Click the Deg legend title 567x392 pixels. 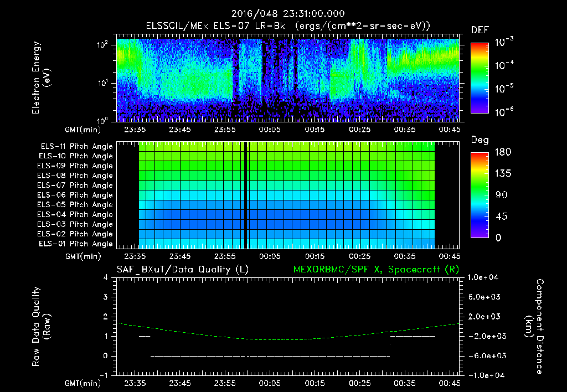pos(480,140)
